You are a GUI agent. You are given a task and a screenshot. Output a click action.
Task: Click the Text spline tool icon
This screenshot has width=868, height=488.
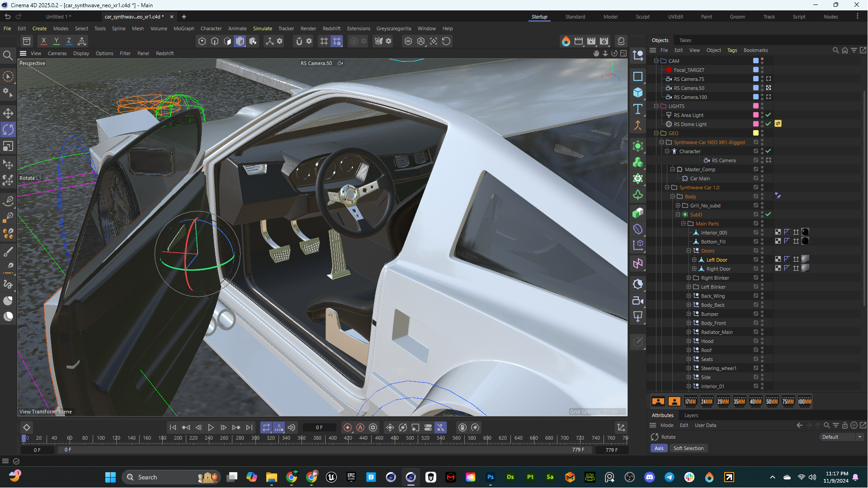click(x=638, y=109)
